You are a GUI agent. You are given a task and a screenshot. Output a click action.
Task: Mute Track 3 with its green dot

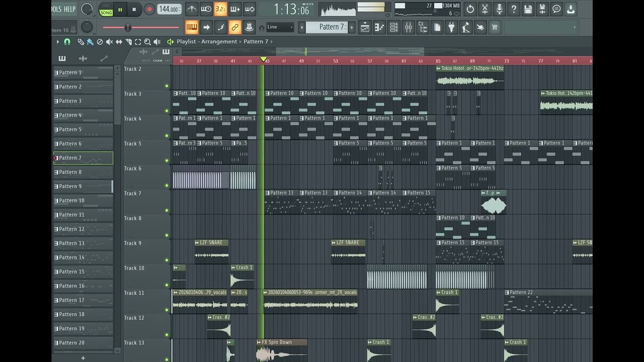click(x=167, y=111)
